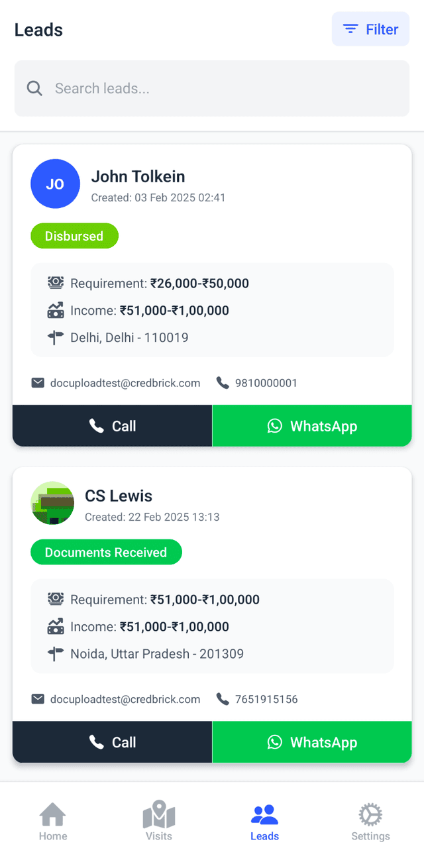
Task: Select the search magnifier icon in search bar
Action: (x=34, y=88)
